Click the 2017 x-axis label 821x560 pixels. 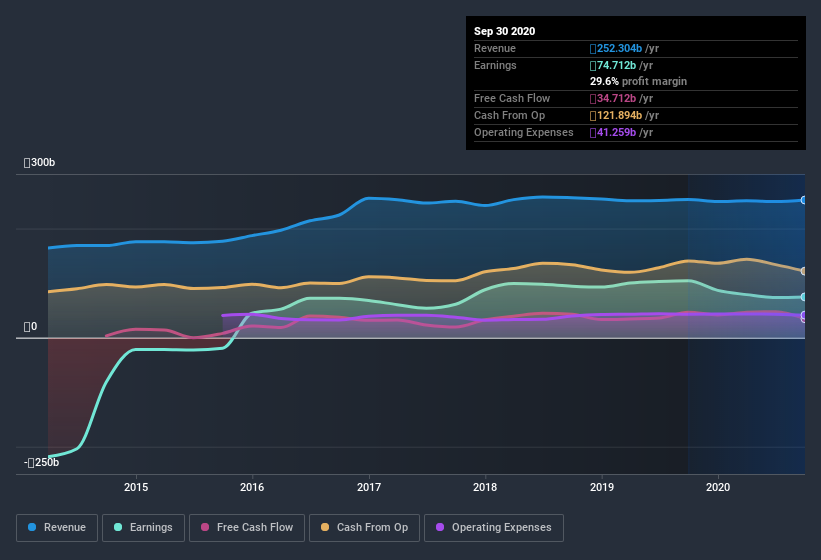(369, 487)
